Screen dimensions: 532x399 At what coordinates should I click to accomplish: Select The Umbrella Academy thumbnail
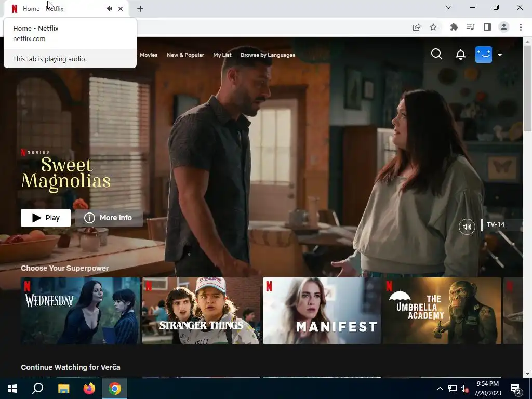442,311
